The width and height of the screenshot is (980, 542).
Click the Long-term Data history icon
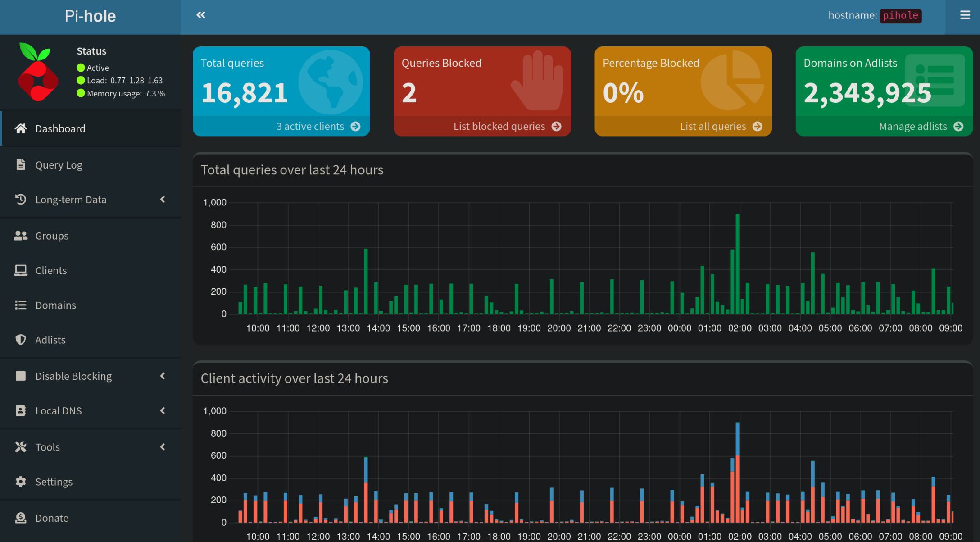21,199
